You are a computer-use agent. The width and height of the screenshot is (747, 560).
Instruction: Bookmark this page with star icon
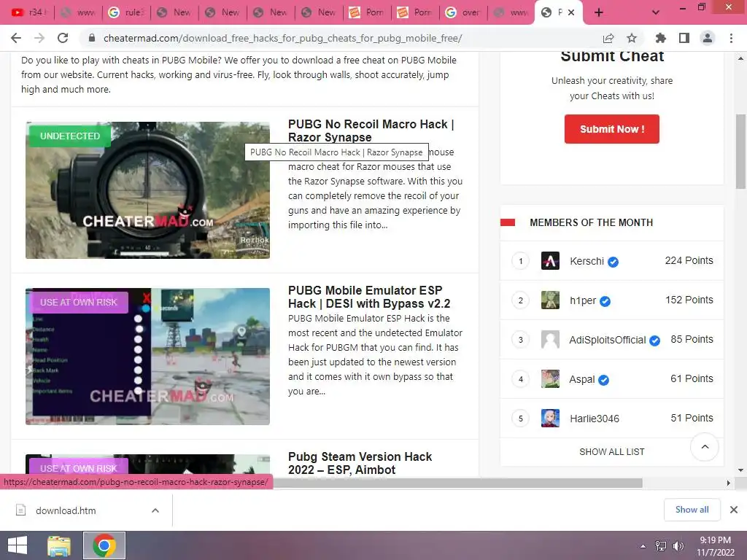pos(632,38)
